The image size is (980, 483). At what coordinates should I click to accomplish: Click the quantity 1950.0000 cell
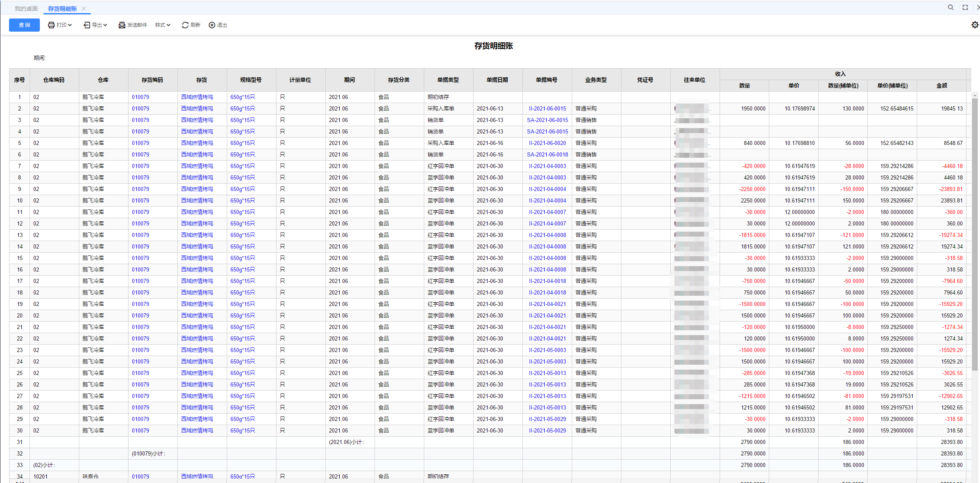(744, 109)
